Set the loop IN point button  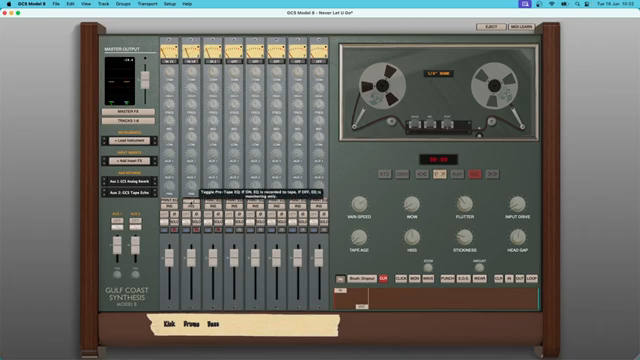click(x=509, y=279)
